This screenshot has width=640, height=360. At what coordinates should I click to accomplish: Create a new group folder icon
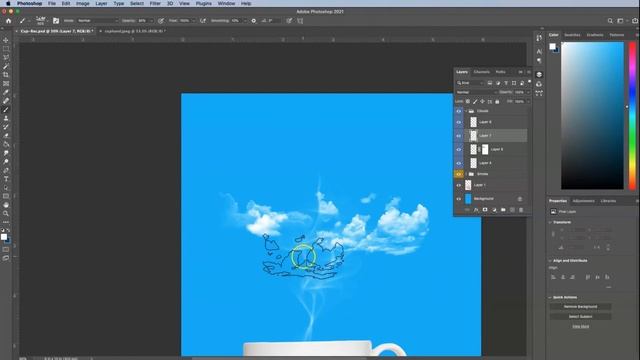click(x=503, y=210)
